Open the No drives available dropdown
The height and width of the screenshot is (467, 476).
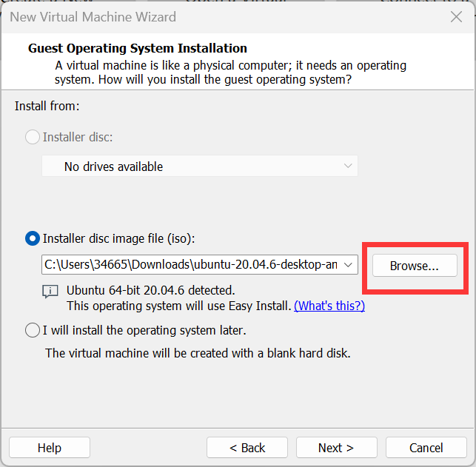pos(199,167)
